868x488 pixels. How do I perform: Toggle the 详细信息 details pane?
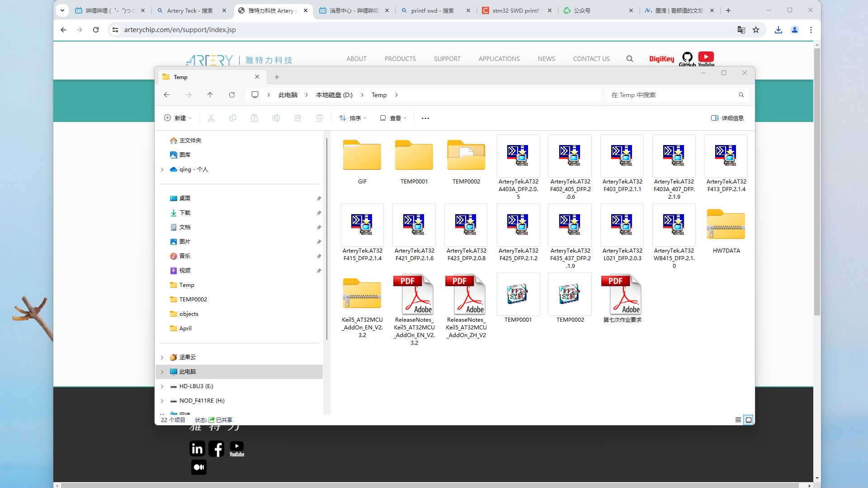(727, 118)
